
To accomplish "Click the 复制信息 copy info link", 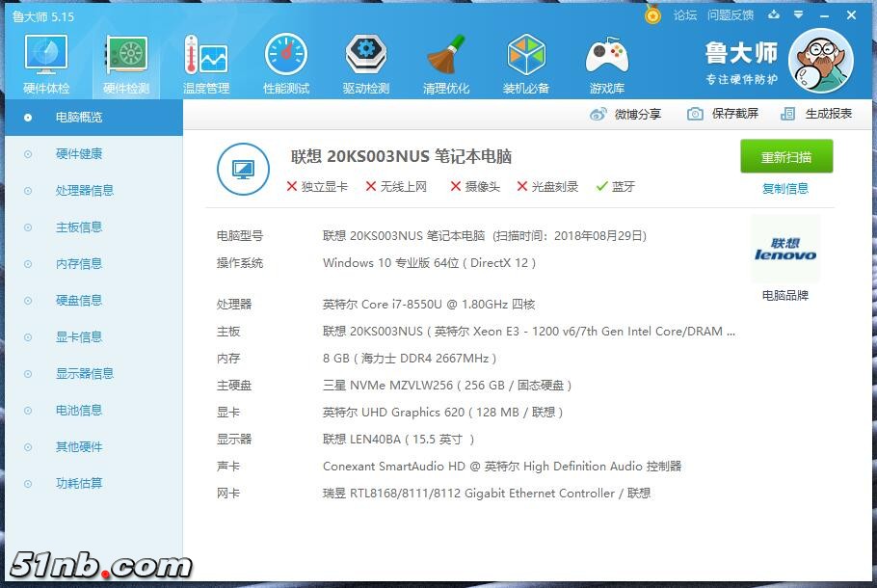I will pos(785,189).
